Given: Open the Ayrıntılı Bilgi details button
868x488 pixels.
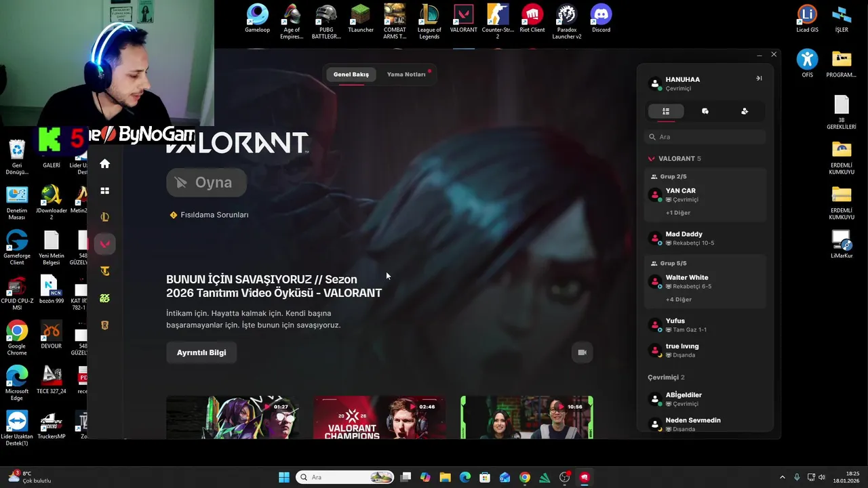Looking at the screenshot, I should pos(201,352).
